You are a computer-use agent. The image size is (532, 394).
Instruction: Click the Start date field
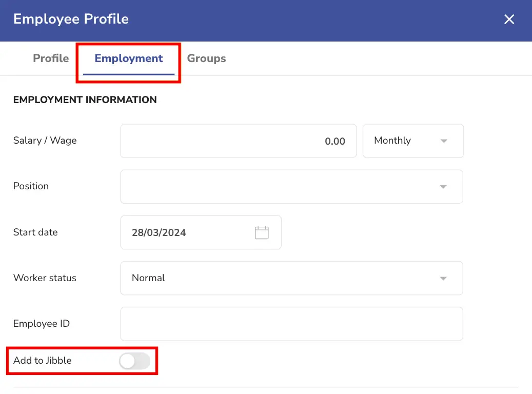(201, 232)
